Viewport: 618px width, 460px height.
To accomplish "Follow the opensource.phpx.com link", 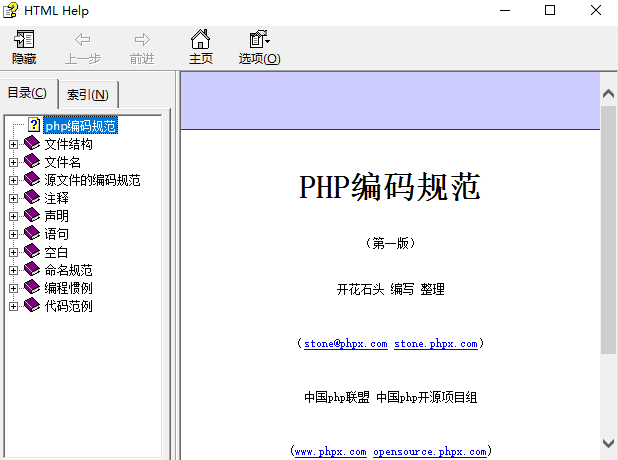I will coord(429,452).
